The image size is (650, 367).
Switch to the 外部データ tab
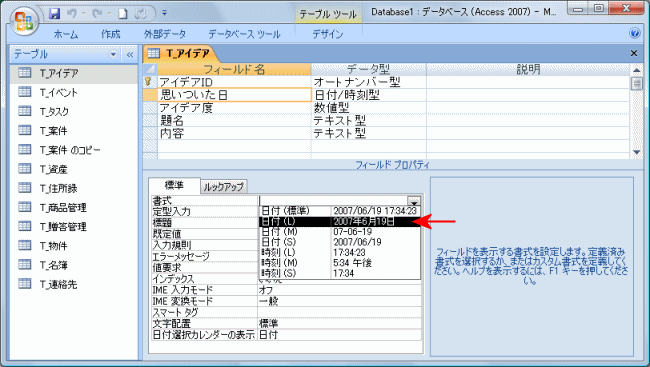[165, 34]
